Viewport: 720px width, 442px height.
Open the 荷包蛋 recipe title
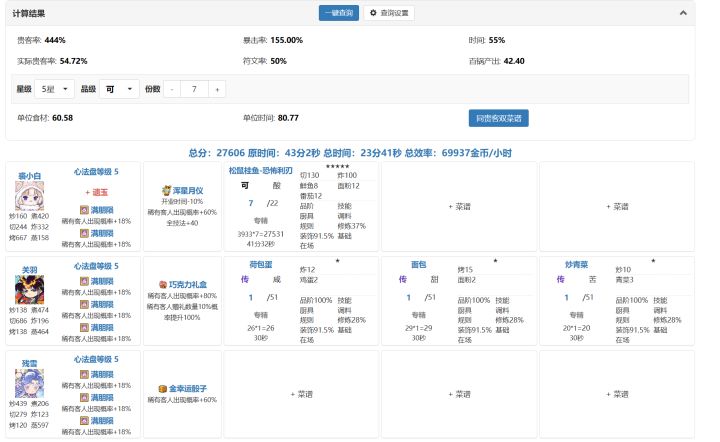261,264
